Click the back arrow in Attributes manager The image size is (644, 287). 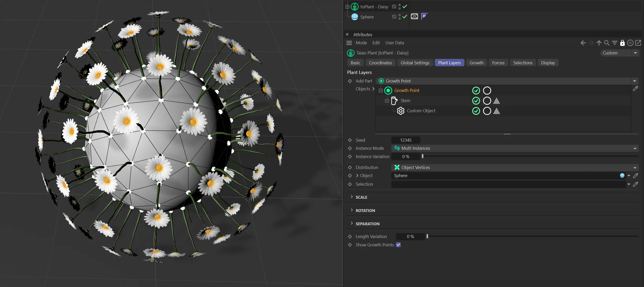click(x=583, y=43)
